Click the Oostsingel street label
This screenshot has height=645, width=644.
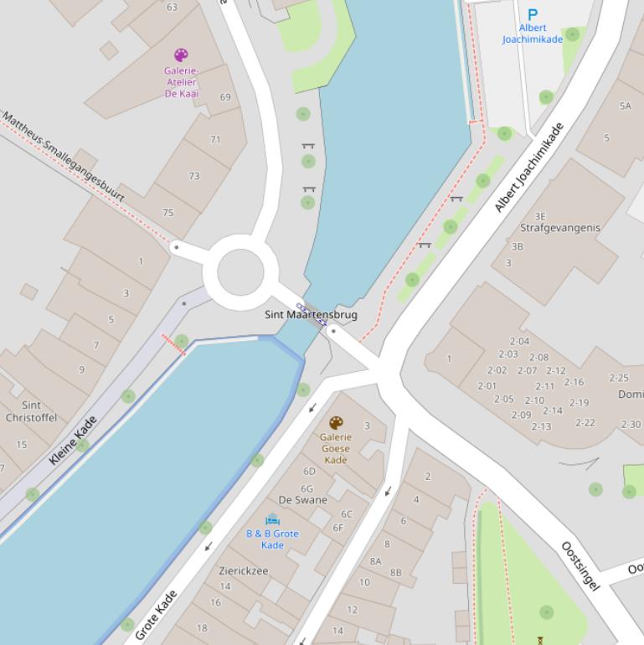point(580,566)
